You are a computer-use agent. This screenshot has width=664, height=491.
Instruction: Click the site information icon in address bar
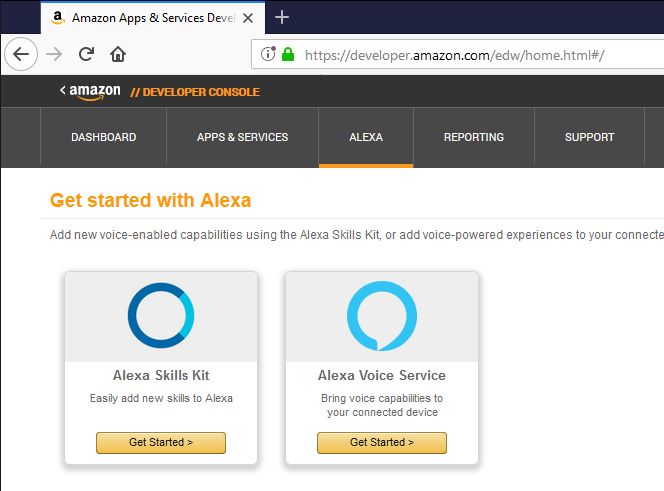267,55
